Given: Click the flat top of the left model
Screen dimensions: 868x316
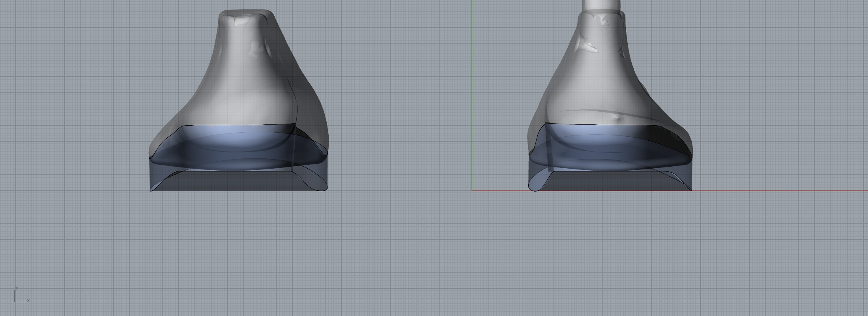Looking at the screenshot, I should coord(245,14).
